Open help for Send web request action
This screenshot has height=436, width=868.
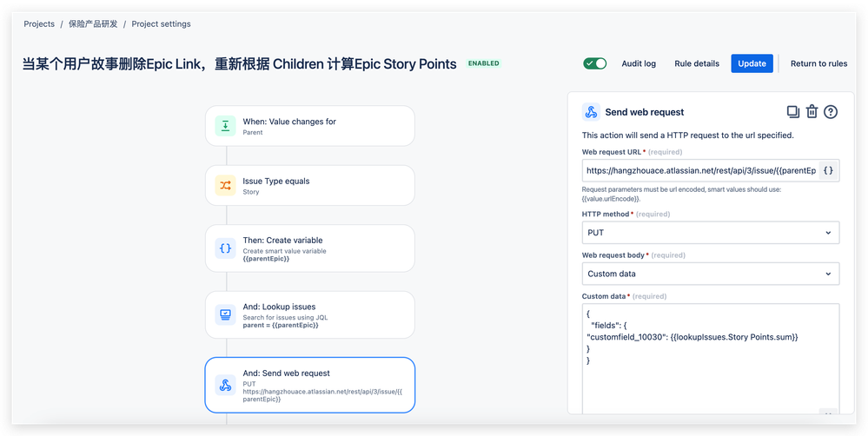click(x=831, y=112)
